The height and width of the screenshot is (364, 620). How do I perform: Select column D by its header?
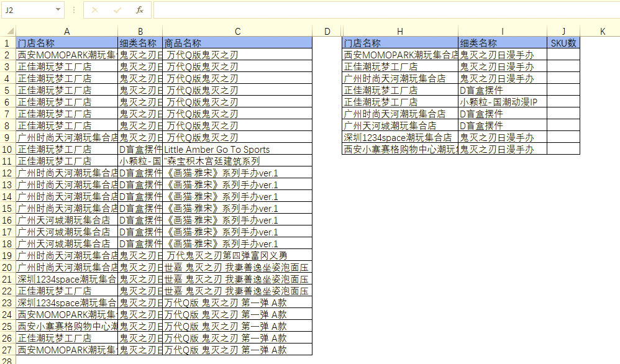(x=327, y=31)
